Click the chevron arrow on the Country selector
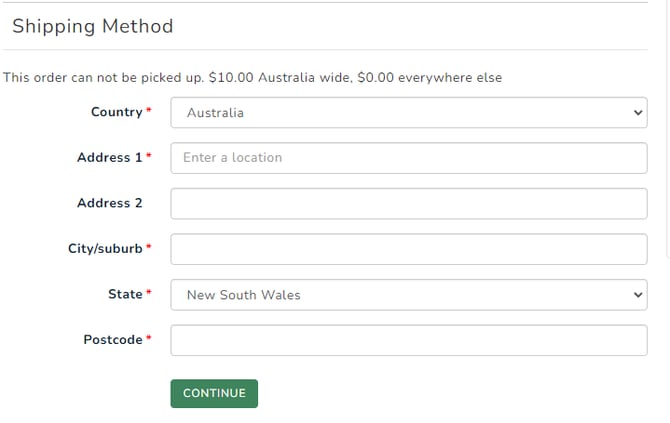This screenshot has height=423, width=670. pyautogui.click(x=640, y=113)
